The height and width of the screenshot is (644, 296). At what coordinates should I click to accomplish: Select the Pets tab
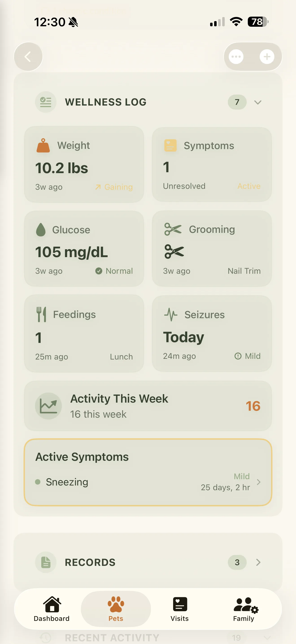click(x=116, y=609)
